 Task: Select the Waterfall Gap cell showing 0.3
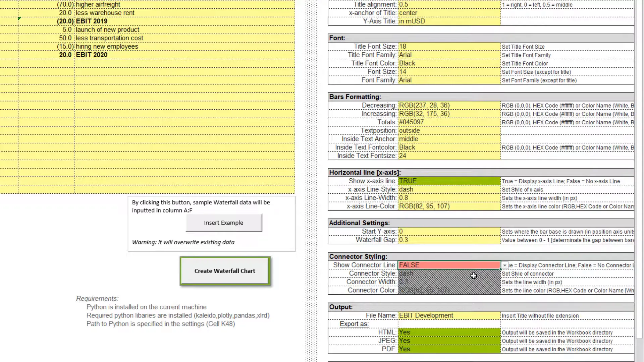tap(448, 240)
